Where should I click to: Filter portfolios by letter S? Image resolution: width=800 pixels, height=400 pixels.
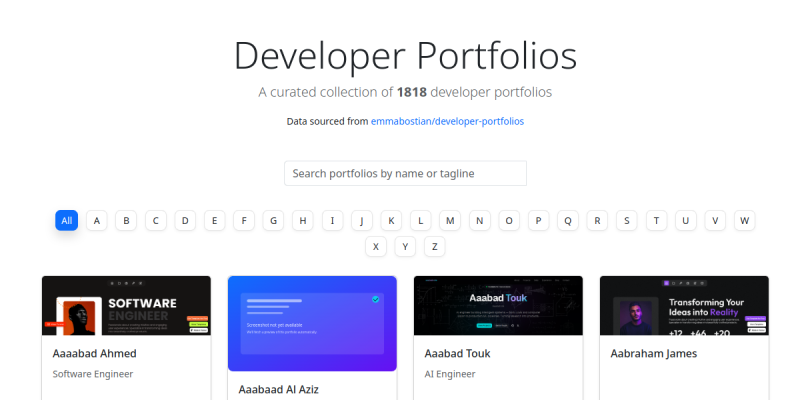tap(627, 220)
